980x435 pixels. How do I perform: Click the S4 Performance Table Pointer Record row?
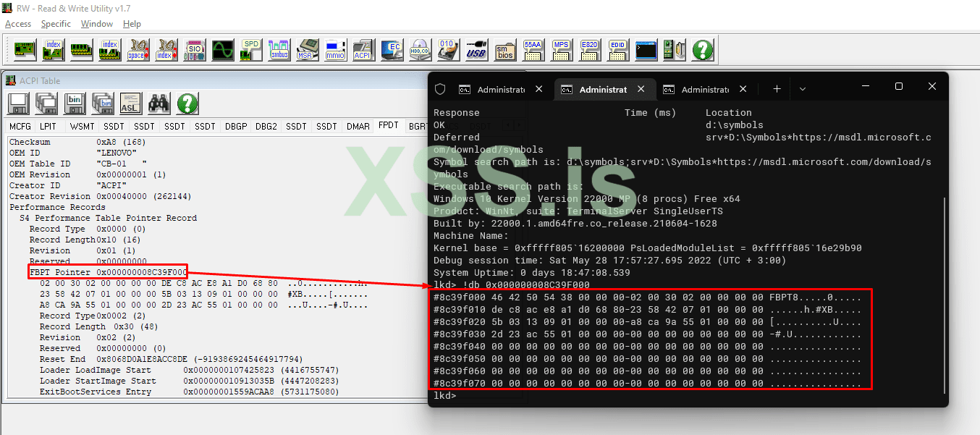[108, 218]
